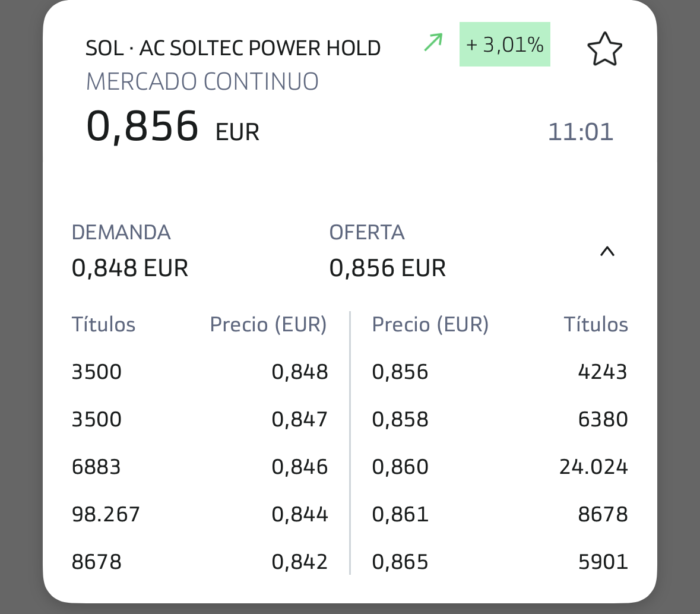Open SOL · AC SOLTEC POWER HOLD title
The width and height of the screenshot is (700, 614).
click(233, 48)
